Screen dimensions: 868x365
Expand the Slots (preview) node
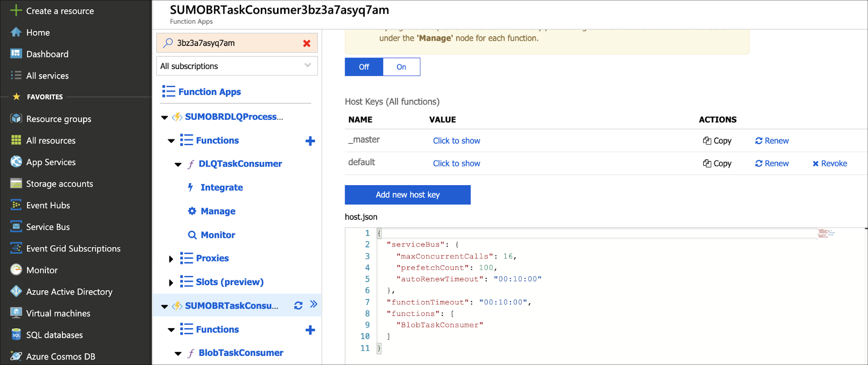tap(171, 282)
